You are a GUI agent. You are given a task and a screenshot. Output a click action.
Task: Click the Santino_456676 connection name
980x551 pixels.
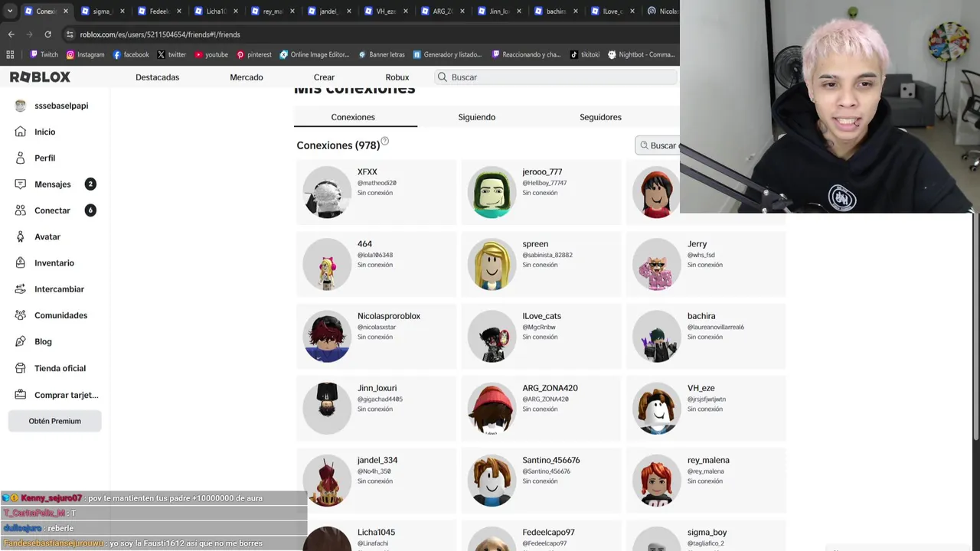(551, 460)
